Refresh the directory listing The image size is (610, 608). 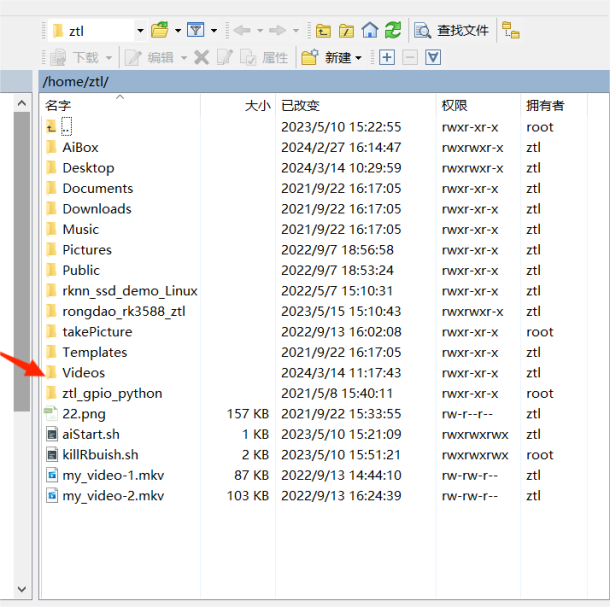click(393, 30)
